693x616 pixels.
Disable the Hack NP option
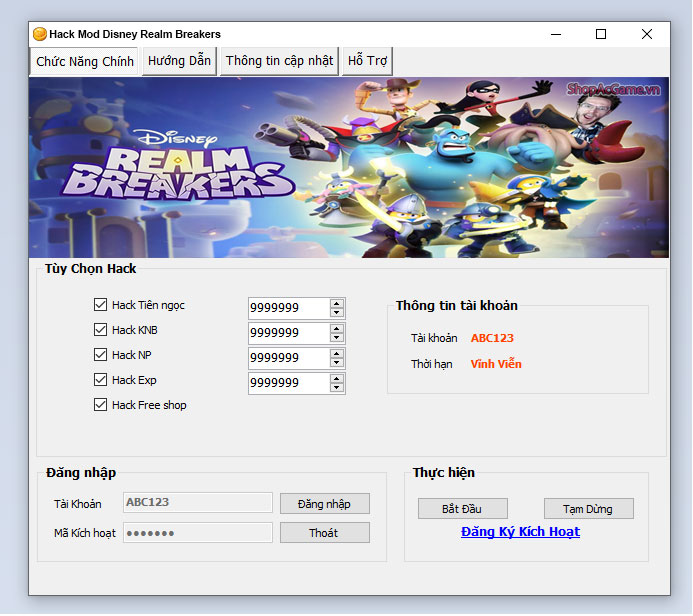pyautogui.click(x=100, y=355)
